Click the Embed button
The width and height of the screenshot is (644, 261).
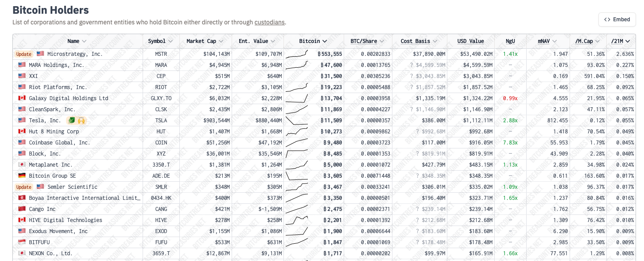click(617, 19)
